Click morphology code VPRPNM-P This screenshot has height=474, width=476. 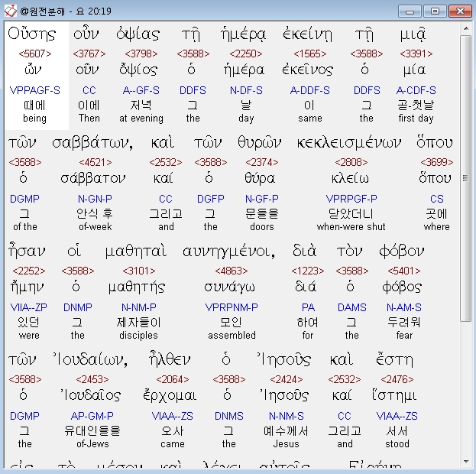click(232, 307)
